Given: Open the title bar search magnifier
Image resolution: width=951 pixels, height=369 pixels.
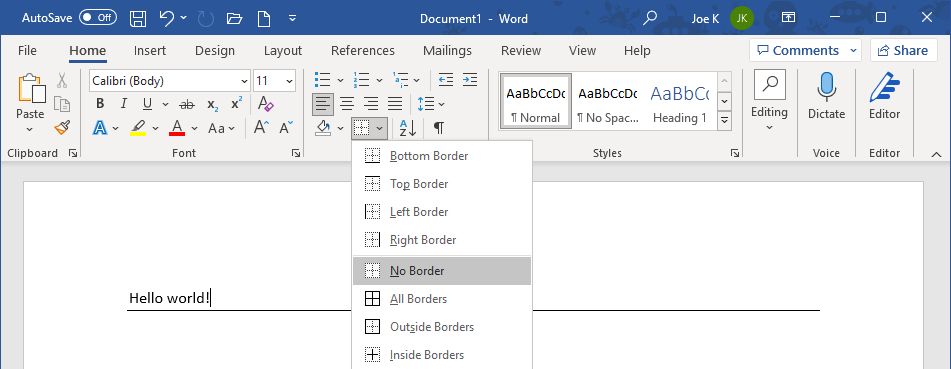Looking at the screenshot, I should [x=650, y=18].
